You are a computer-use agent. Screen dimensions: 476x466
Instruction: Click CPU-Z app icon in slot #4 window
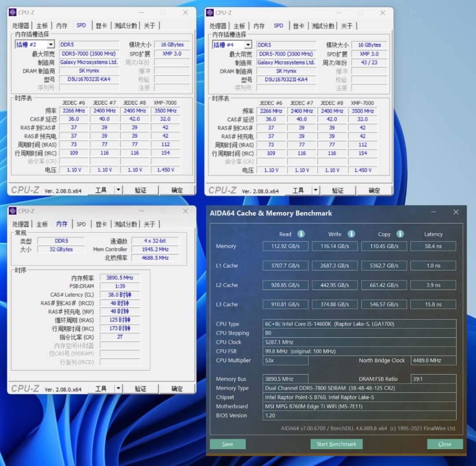(210, 13)
